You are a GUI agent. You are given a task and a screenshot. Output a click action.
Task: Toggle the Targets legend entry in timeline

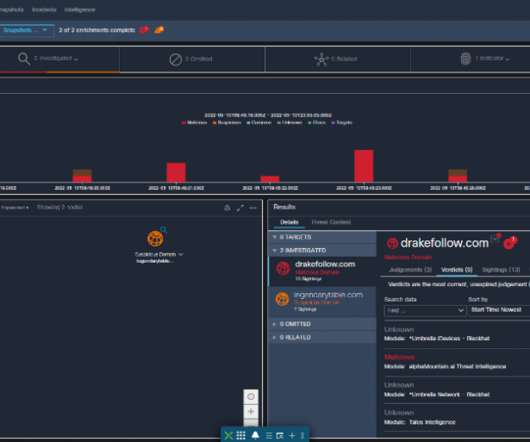tap(342, 123)
